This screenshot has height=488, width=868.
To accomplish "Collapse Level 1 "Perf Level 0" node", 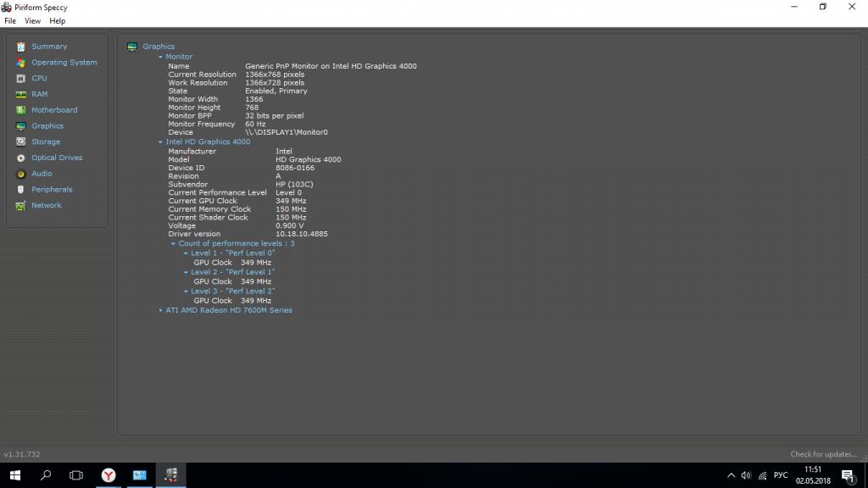I will [186, 253].
